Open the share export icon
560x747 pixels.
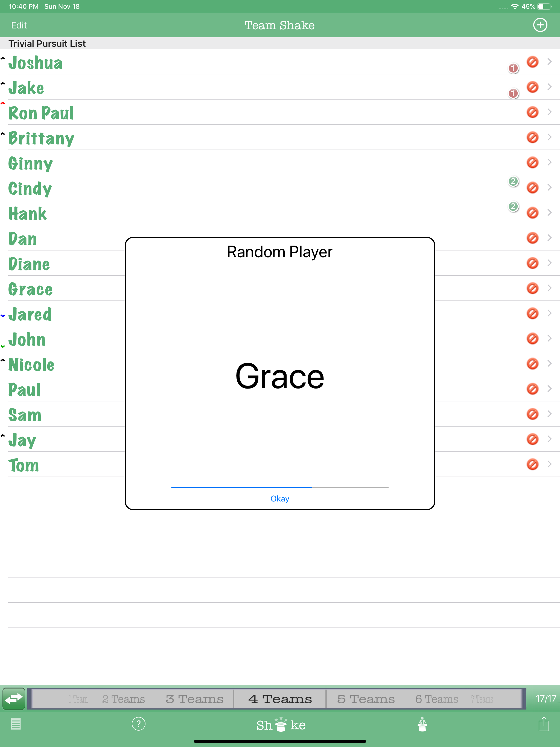coord(544,724)
